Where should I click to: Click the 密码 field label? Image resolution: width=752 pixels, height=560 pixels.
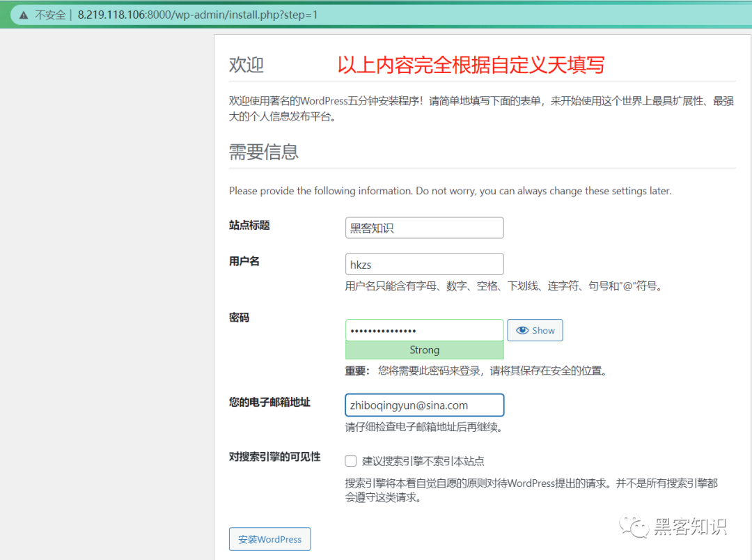pos(239,317)
